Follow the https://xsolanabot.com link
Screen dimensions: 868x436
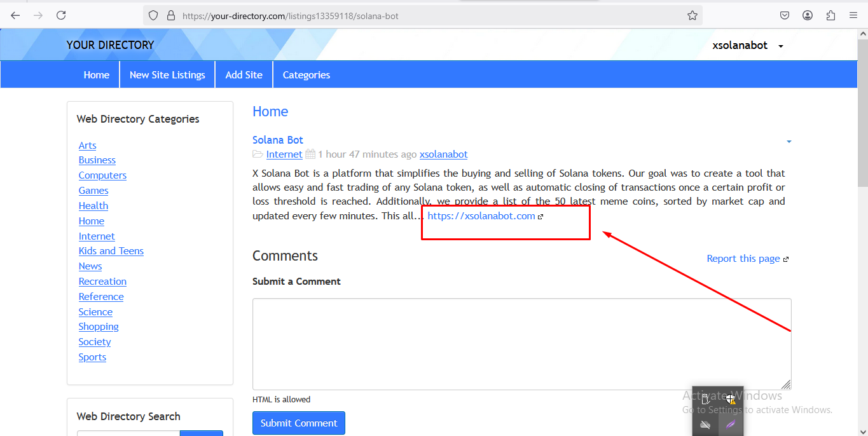pos(481,216)
